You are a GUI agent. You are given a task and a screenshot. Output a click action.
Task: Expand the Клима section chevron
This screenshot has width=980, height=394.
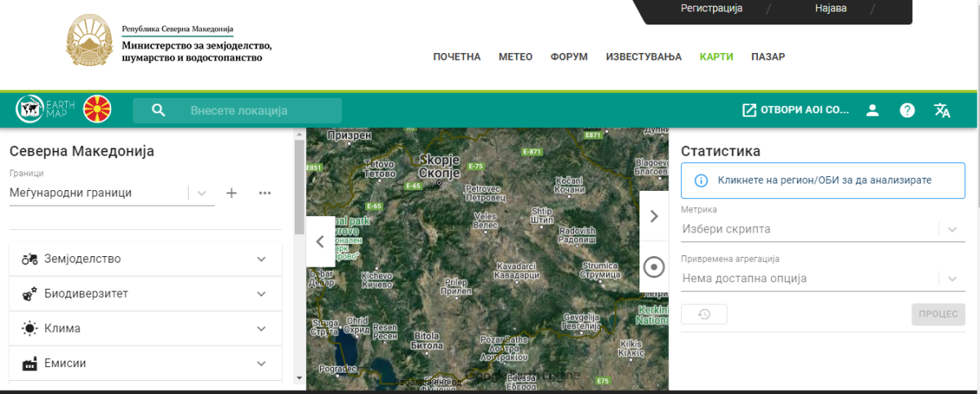[261, 329]
